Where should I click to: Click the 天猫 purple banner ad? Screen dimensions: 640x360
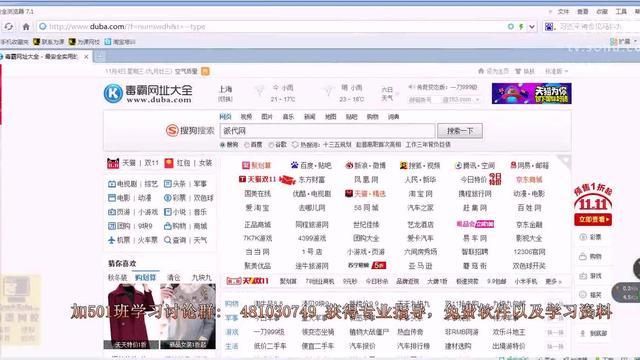coord(531,93)
